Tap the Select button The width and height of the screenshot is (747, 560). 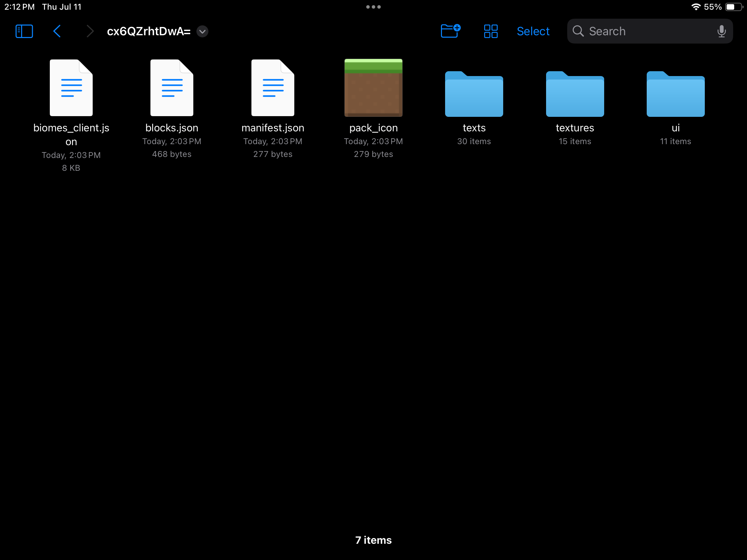[533, 31]
